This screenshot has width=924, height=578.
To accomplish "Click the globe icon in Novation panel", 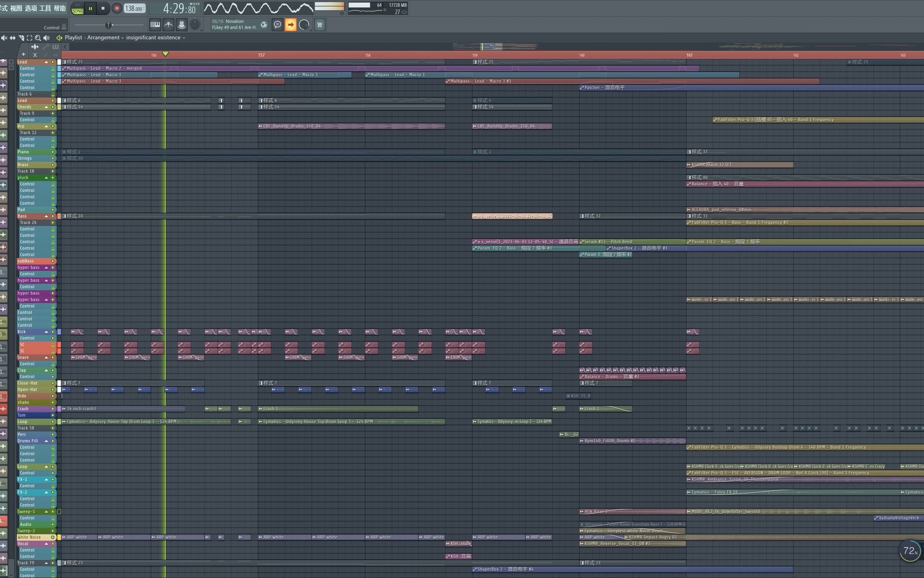I will tap(263, 25).
